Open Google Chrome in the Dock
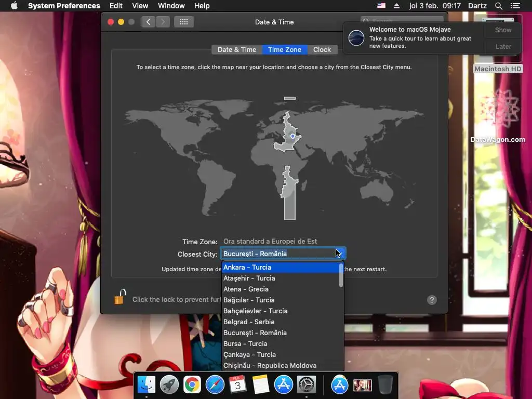The width and height of the screenshot is (532, 399). 192,385
